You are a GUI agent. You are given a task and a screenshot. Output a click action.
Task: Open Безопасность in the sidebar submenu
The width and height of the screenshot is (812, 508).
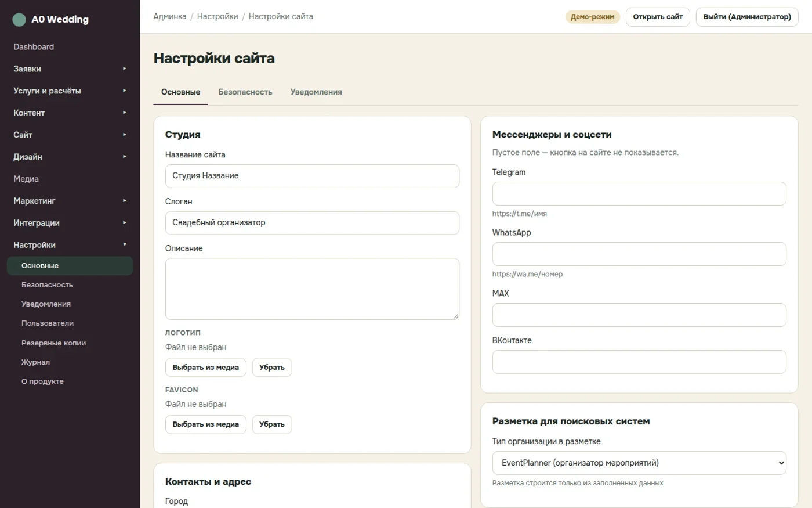point(70,285)
